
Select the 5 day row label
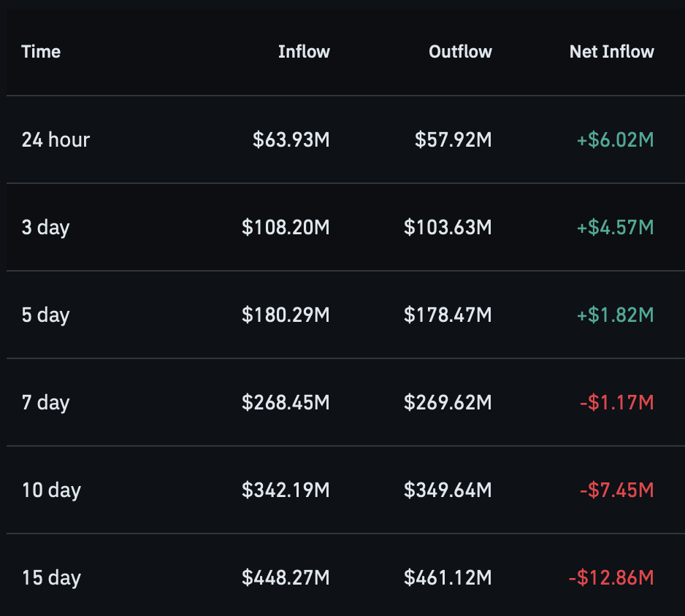[46, 315]
